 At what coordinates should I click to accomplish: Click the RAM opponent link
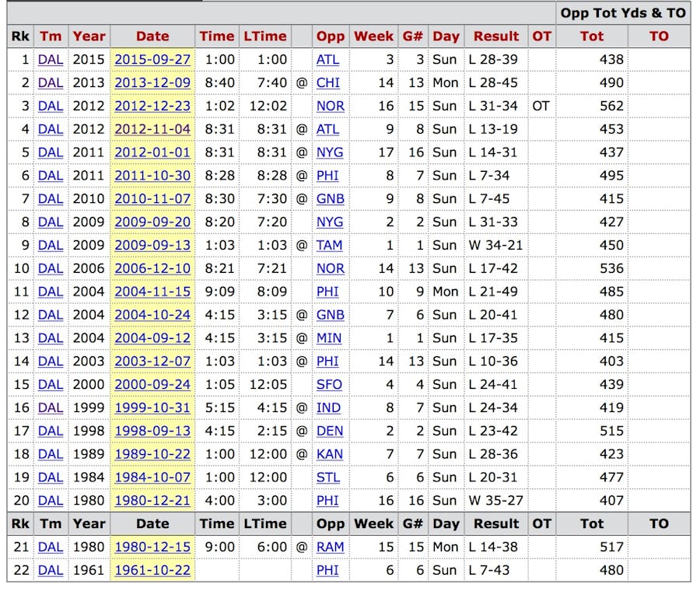330,547
